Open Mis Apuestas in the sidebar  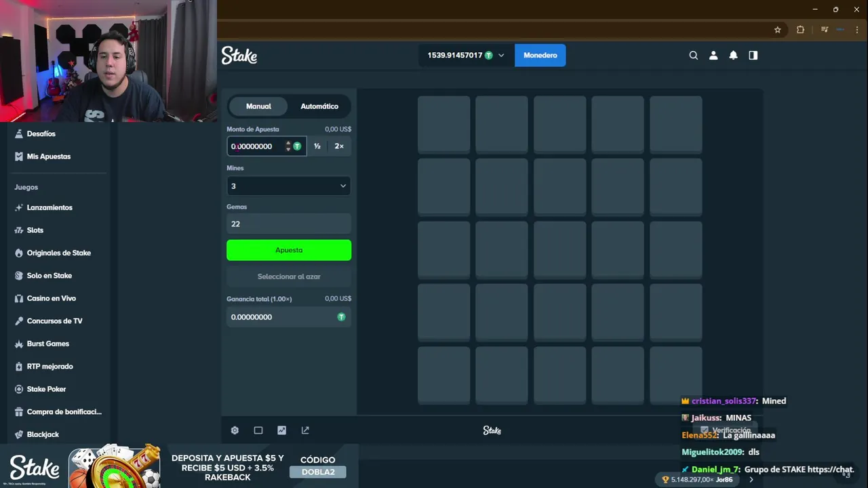(x=49, y=157)
